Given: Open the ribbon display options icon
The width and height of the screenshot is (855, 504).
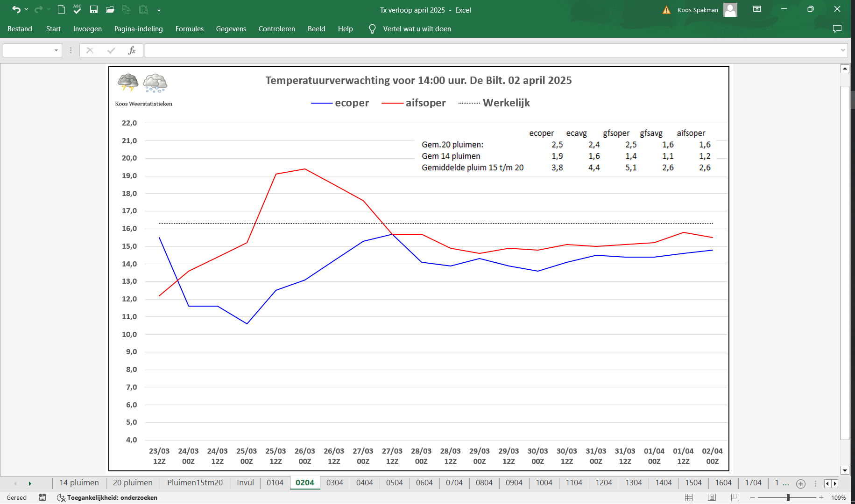Looking at the screenshot, I should [757, 9].
